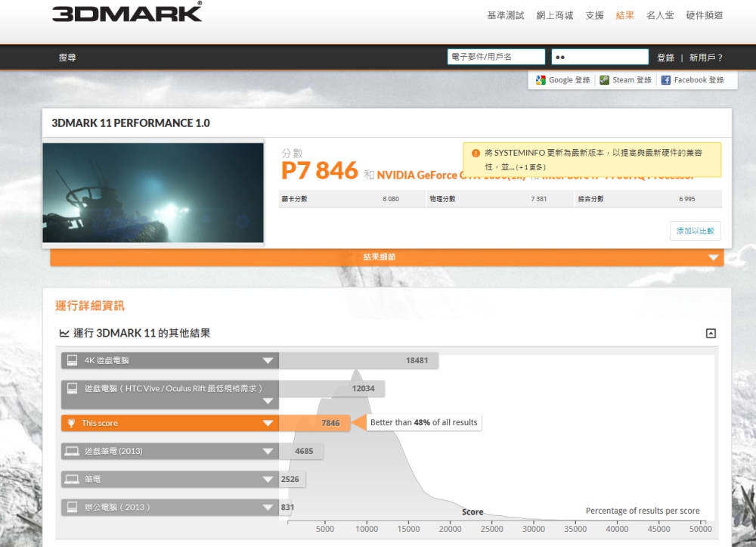Click the chart icon beside 運行 3DMARK 11 的其他結果
This screenshot has height=547, width=756.
64,334
